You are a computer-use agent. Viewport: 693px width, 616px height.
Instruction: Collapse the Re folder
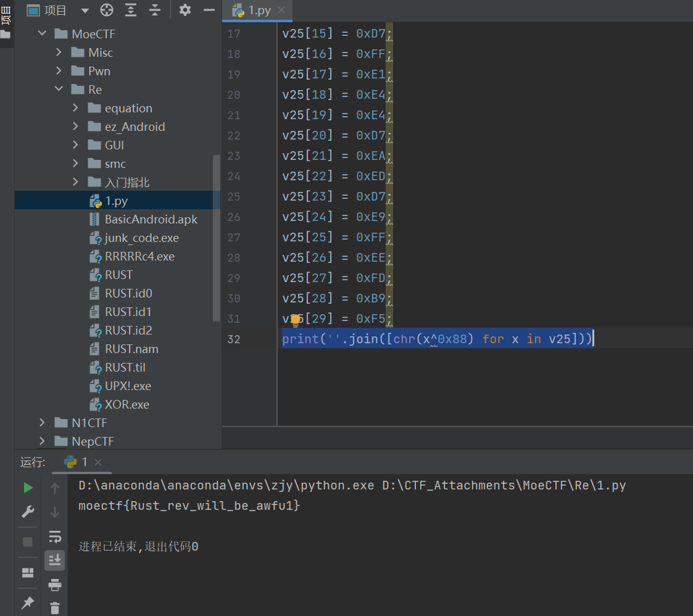tap(59, 89)
